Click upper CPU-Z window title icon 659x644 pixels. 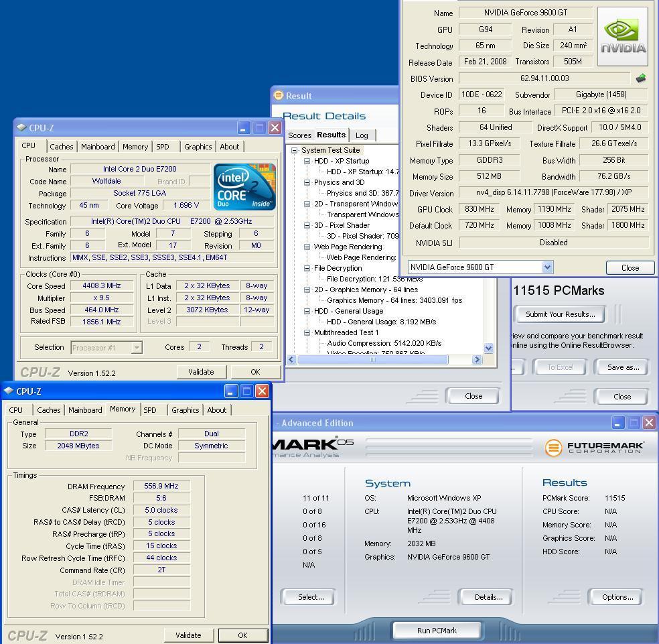(21, 127)
